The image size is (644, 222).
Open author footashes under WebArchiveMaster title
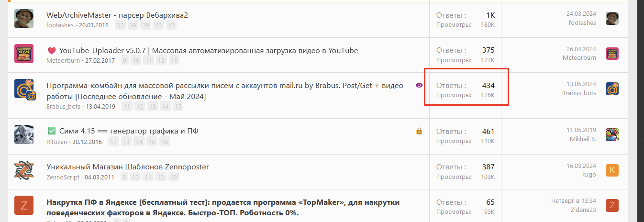tap(60, 25)
